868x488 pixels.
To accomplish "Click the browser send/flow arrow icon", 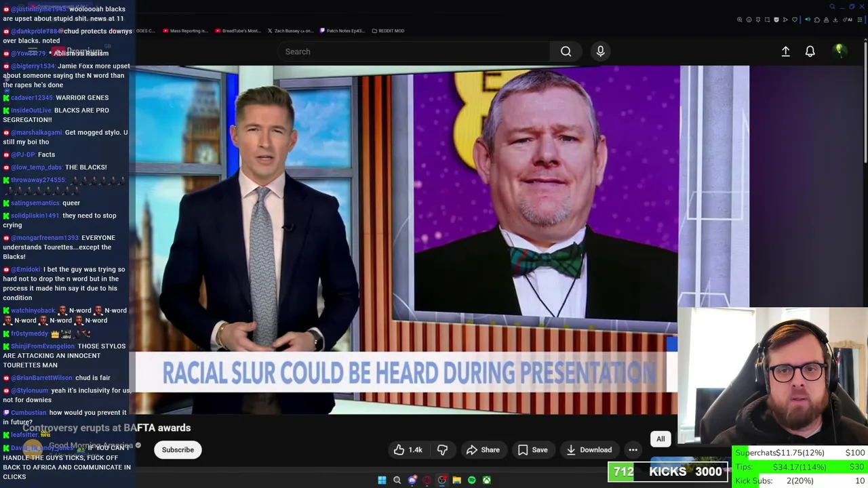I will tap(785, 20).
